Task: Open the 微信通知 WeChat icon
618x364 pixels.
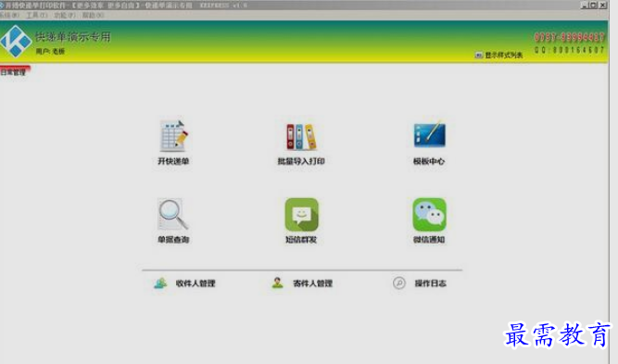Action: (x=429, y=214)
